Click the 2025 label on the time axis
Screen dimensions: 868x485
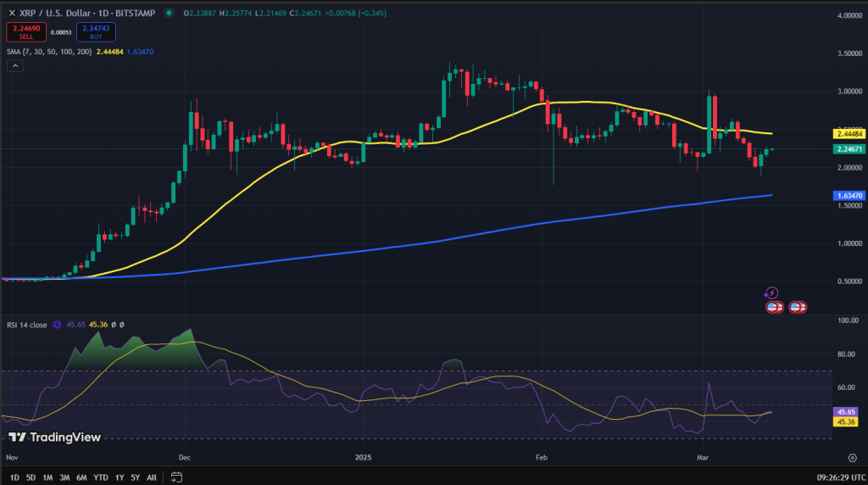click(363, 457)
